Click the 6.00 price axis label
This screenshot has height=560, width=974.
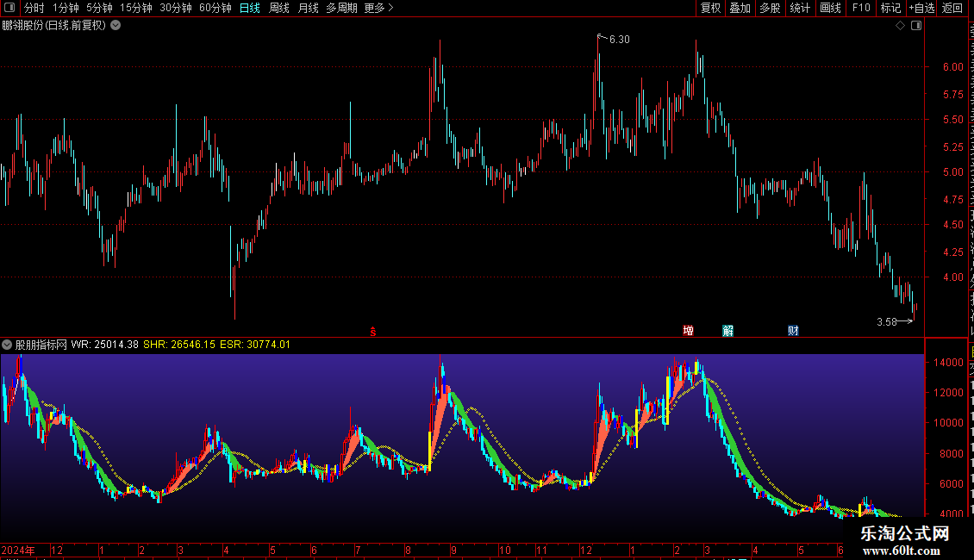[952, 67]
